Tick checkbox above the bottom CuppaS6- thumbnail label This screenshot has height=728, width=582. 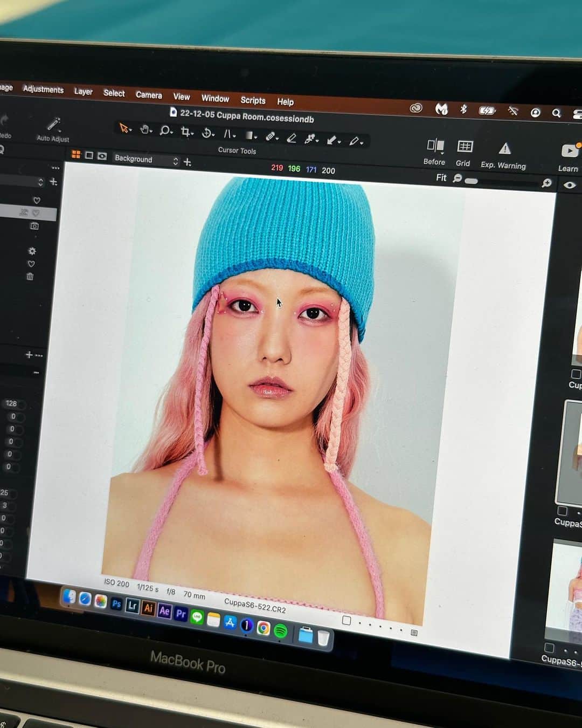tap(549, 648)
